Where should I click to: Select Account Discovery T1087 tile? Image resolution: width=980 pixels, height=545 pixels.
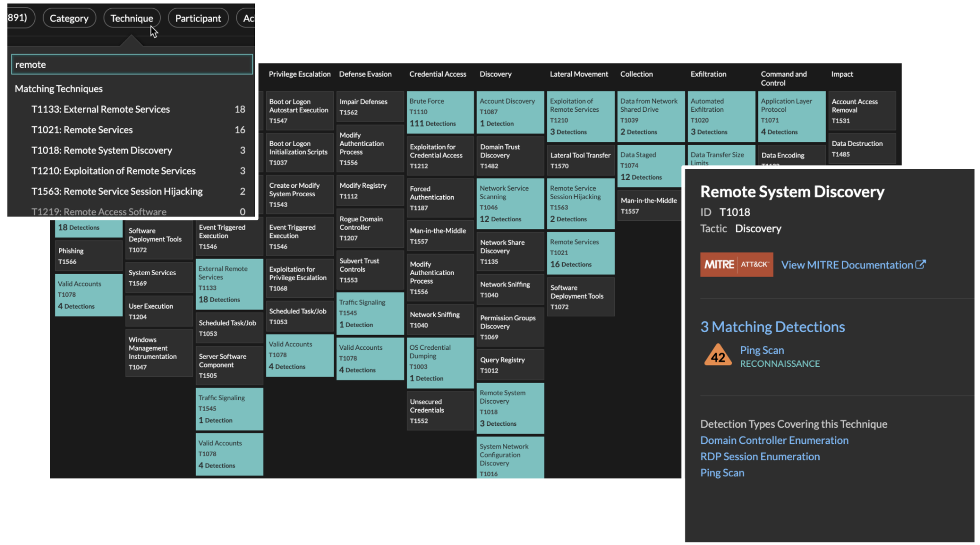point(510,112)
